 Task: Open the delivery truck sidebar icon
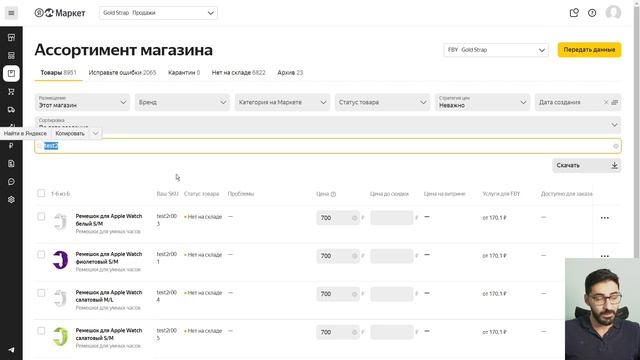pos(11,110)
